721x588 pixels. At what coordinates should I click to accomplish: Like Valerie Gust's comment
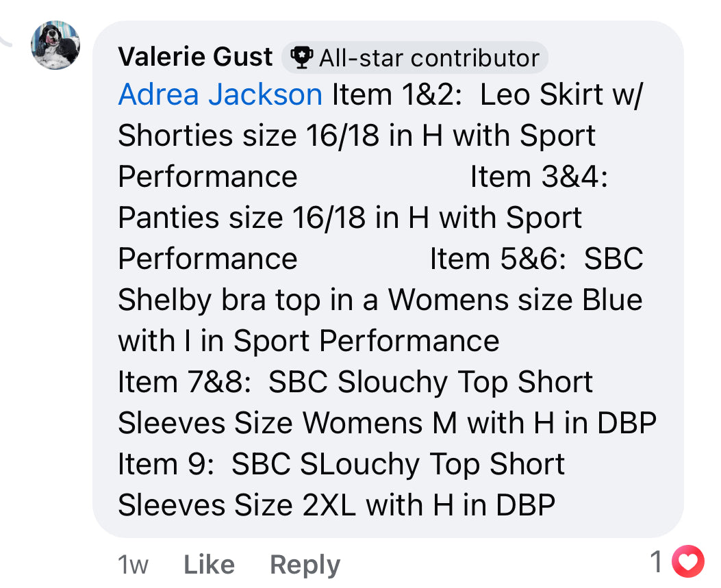pyautogui.click(x=210, y=564)
